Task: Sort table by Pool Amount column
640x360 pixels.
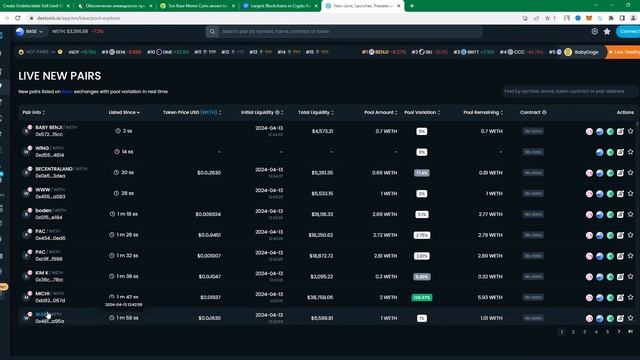Action: click(381, 112)
